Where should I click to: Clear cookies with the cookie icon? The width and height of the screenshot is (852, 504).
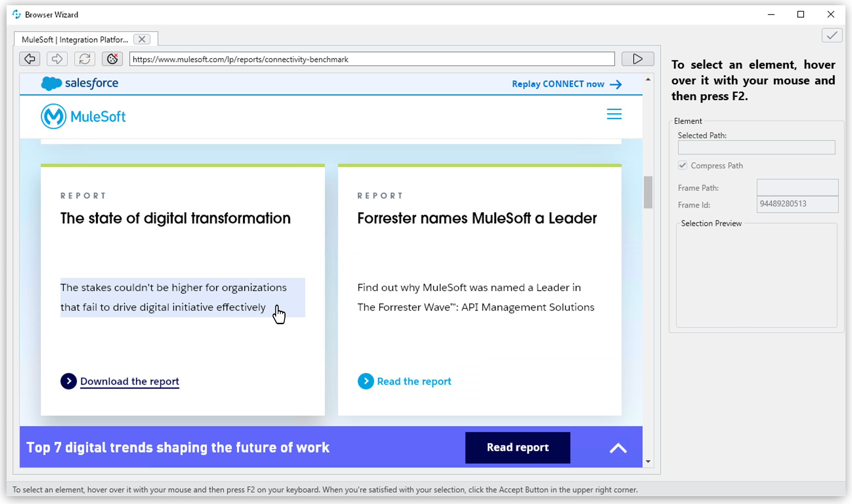[112, 59]
